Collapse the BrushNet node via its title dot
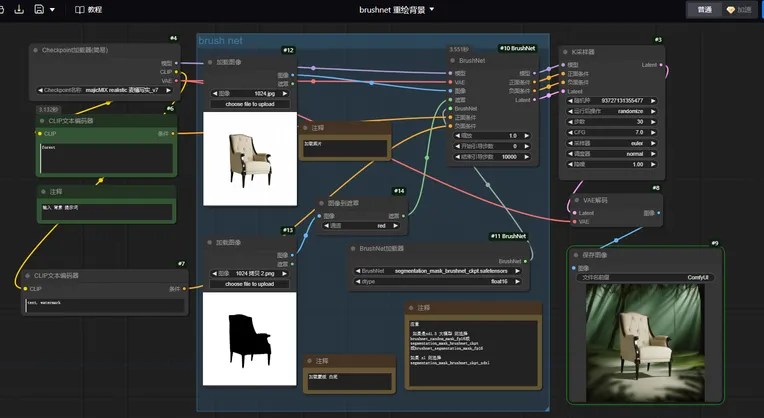 [x=453, y=60]
